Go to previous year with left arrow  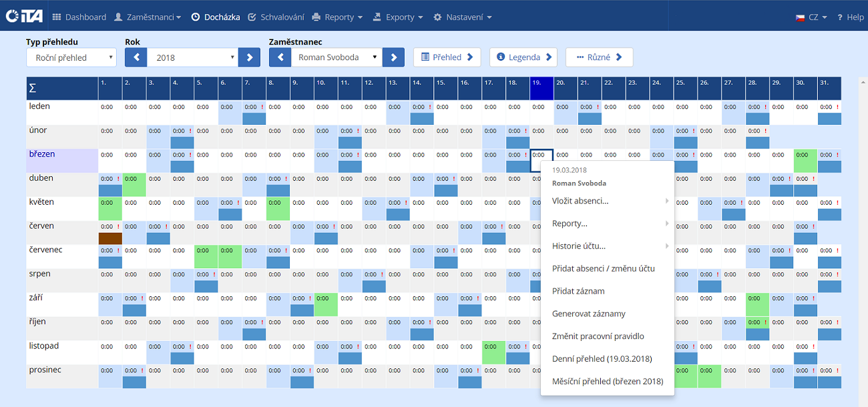[136, 57]
